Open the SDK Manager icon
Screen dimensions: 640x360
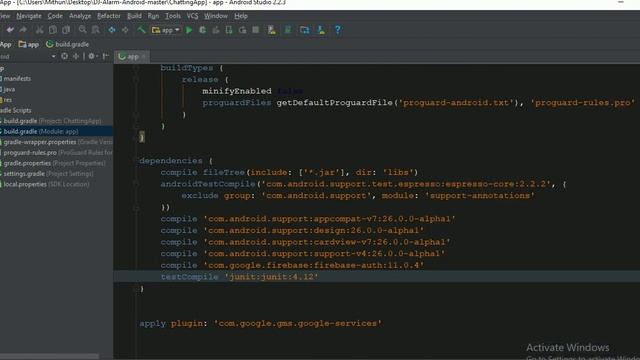[321, 30]
